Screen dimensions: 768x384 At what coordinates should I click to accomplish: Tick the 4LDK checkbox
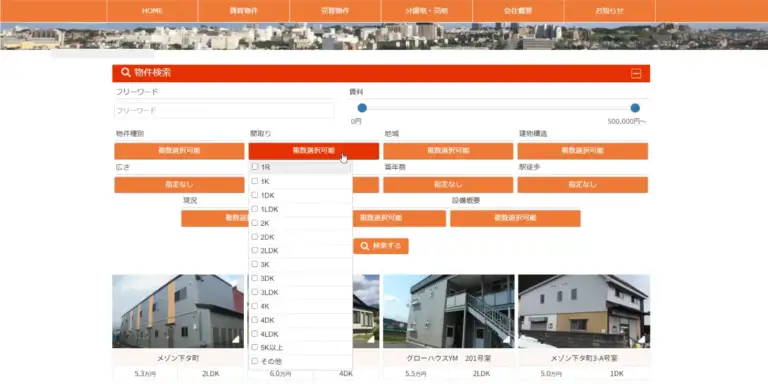[255, 334]
